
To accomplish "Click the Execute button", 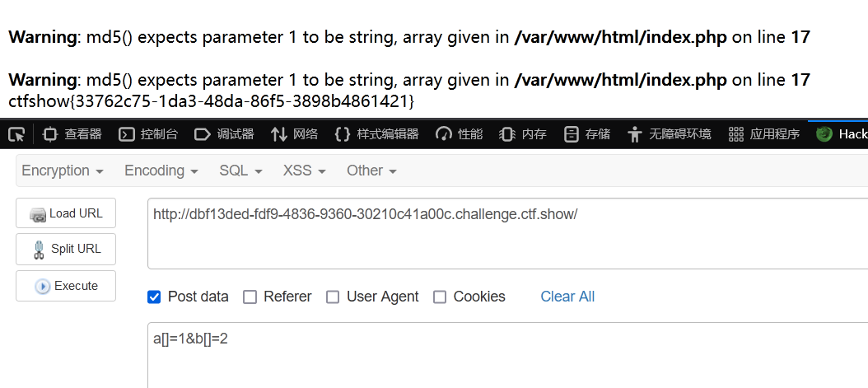I will [66, 286].
